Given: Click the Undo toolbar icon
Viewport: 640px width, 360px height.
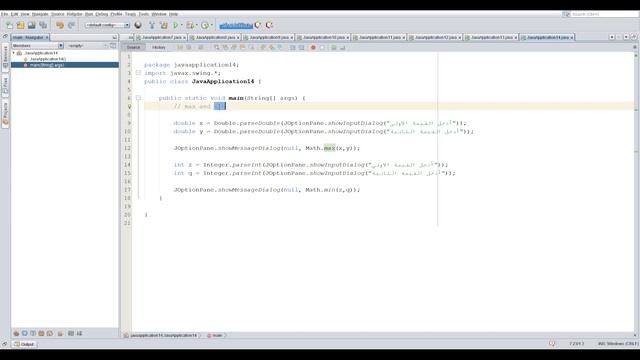Looking at the screenshot, I should point(60,25).
